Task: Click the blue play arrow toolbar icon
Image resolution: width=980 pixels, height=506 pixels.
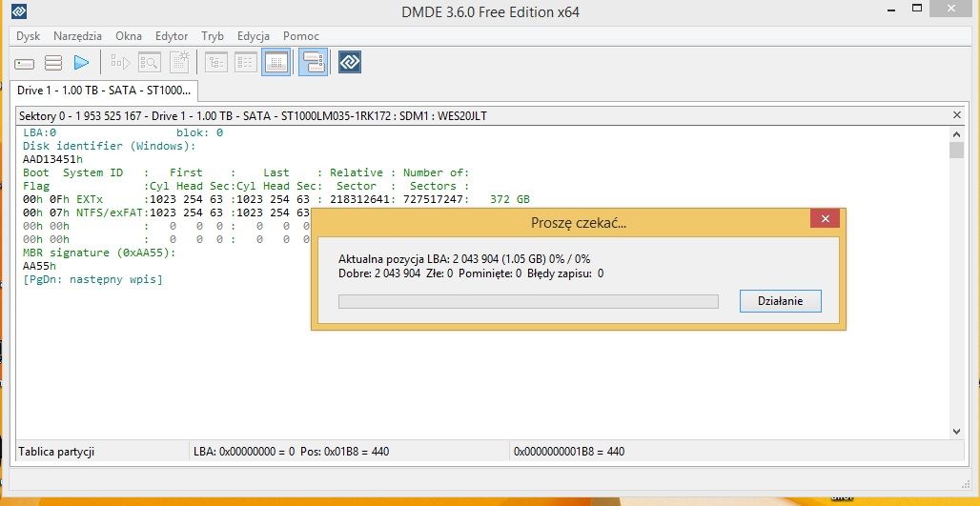Action: pos(81,63)
